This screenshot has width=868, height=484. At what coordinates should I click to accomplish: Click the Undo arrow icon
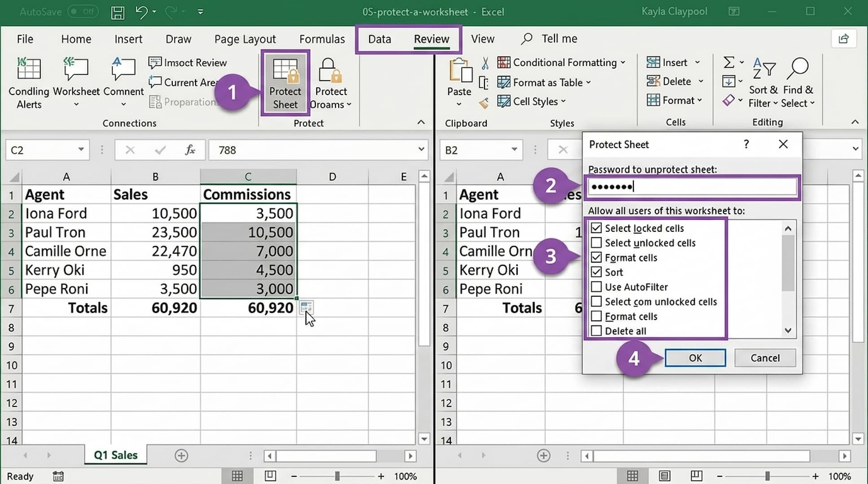[x=141, y=12]
